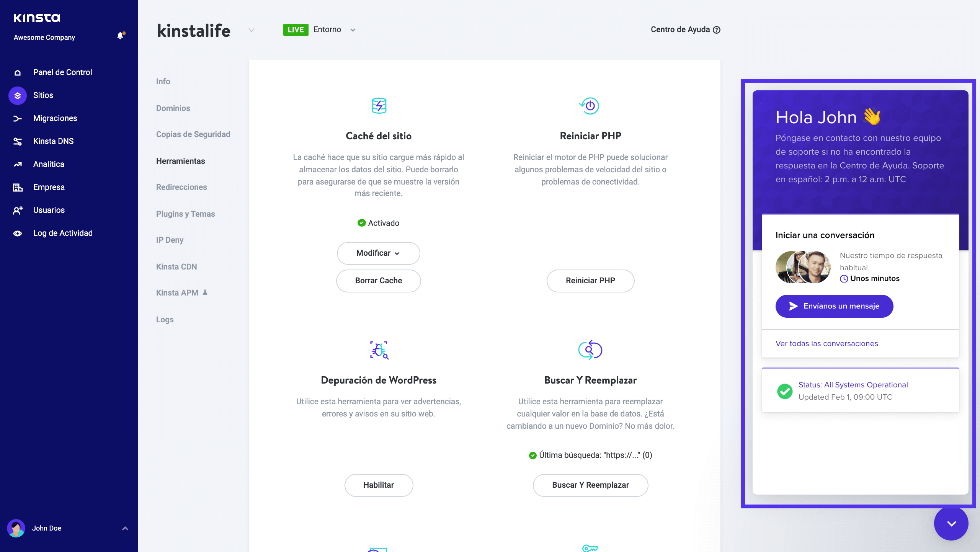980x552 pixels.
Task: Switch to the Dominios tab
Action: coord(173,108)
